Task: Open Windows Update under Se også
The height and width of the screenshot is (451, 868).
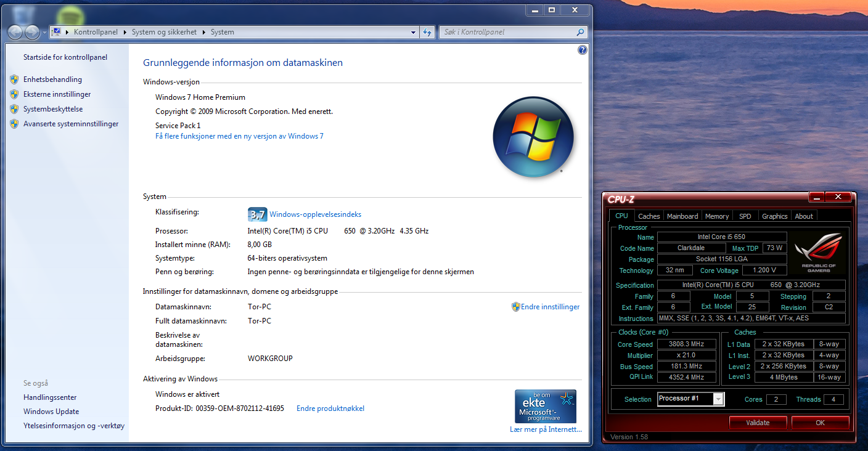Action: click(51, 412)
